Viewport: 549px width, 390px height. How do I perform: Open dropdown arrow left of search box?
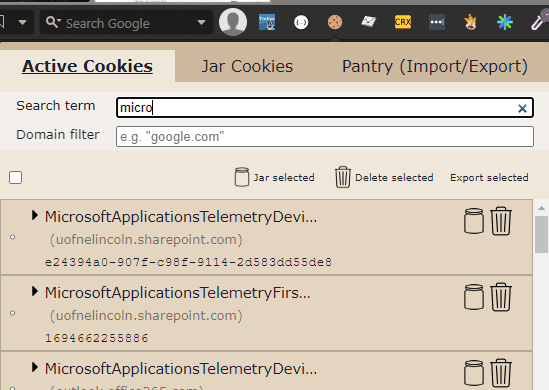point(22,23)
